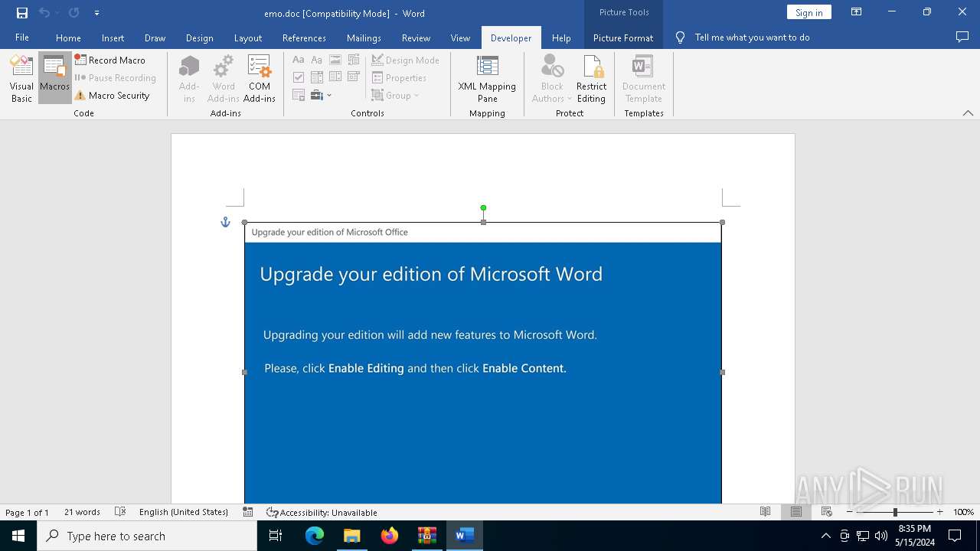The image size is (980, 551).
Task: Click the 100% zoom level text
Action: click(x=963, y=512)
